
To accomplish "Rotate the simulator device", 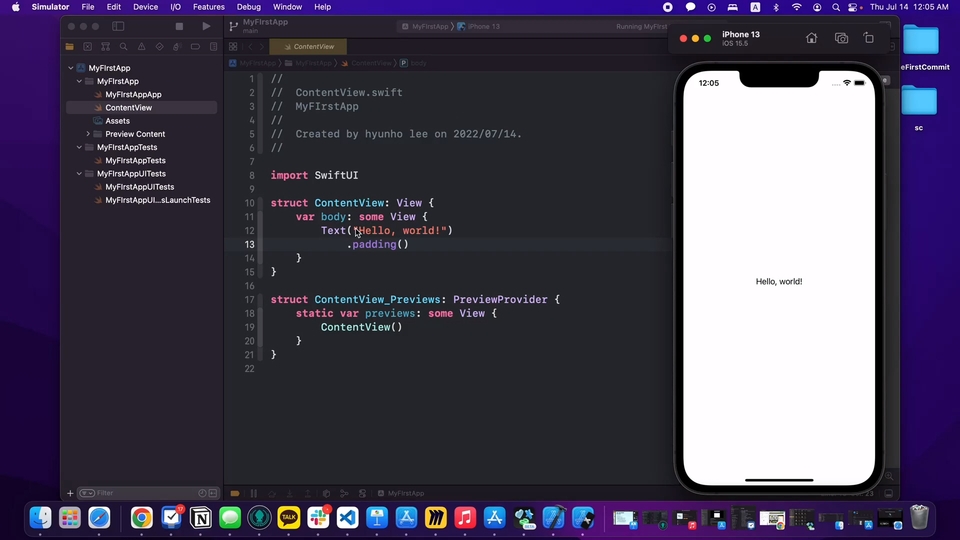I will tap(869, 38).
